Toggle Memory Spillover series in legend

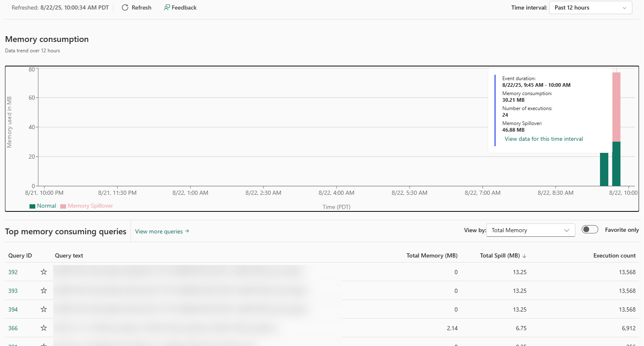point(86,206)
